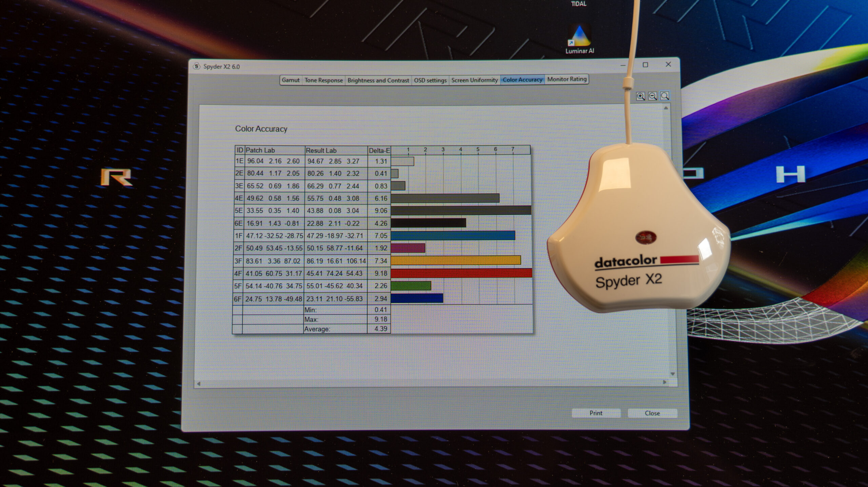
Task: Click the dark blue 6F Delta-E bar
Action: click(x=417, y=298)
